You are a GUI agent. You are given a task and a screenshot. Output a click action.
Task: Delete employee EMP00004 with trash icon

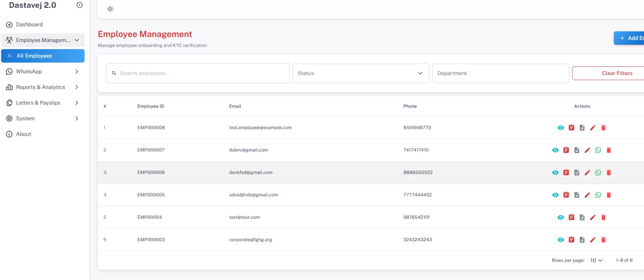[603, 218]
